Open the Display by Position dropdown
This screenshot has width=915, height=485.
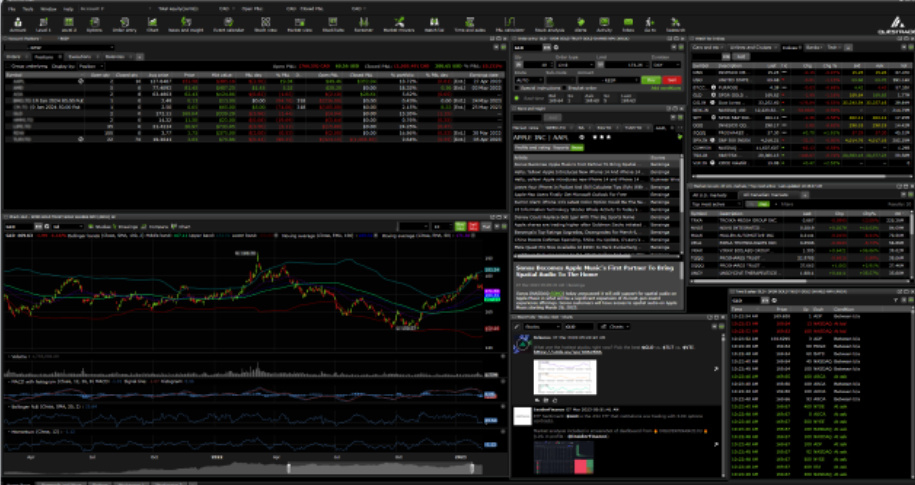(x=90, y=67)
